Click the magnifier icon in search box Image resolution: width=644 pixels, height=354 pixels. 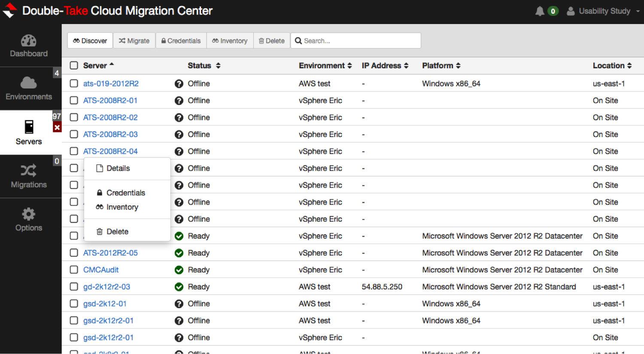tap(298, 41)
